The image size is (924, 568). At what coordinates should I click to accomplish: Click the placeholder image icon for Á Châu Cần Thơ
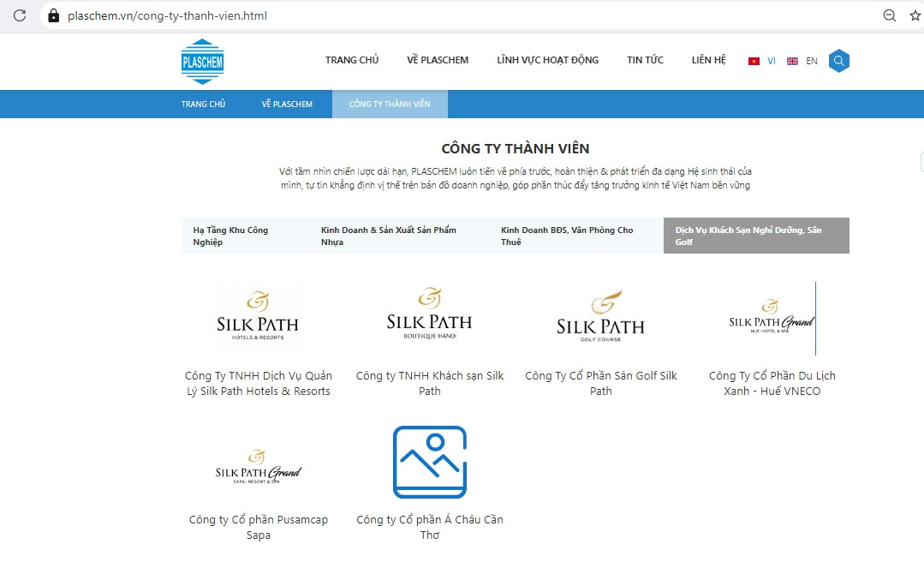click(x=429, y=462)
